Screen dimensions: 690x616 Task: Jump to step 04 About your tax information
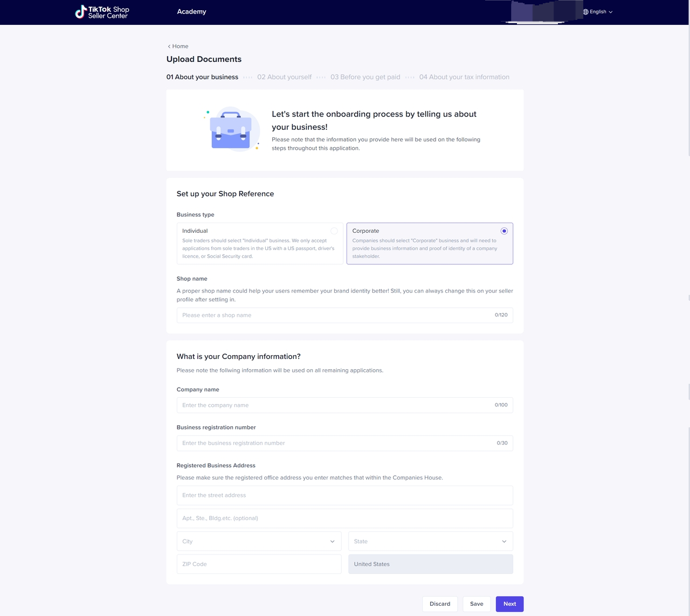click(464, 77)
